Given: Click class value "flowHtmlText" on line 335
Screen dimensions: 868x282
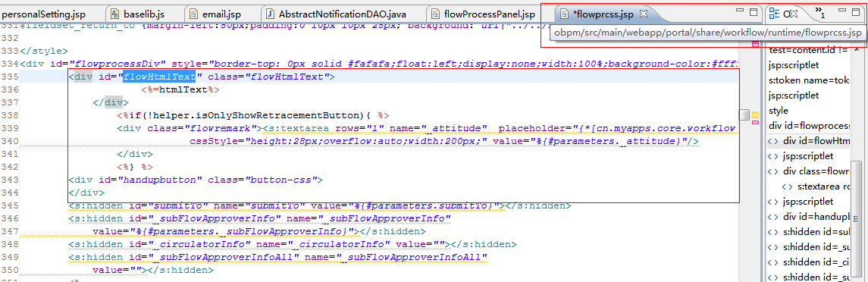Looking at the screenshot, I should click(287, 77).
